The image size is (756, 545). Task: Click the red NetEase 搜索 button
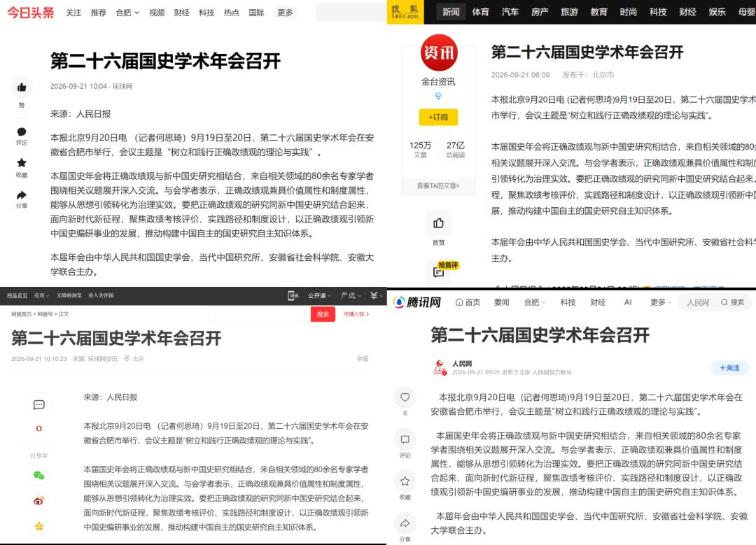[323, 314]
